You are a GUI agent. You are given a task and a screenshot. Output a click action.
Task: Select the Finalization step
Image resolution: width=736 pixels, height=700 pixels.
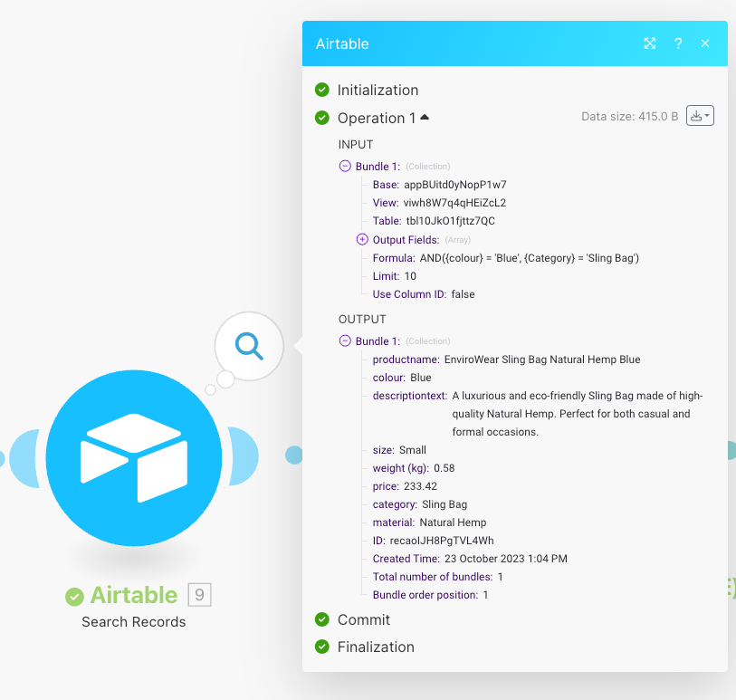376,647
